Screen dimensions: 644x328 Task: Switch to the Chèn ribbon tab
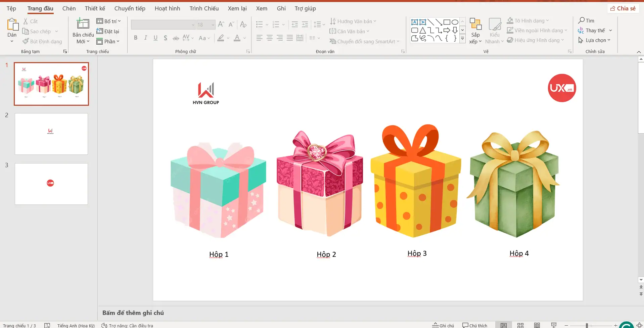click(69, 8)
